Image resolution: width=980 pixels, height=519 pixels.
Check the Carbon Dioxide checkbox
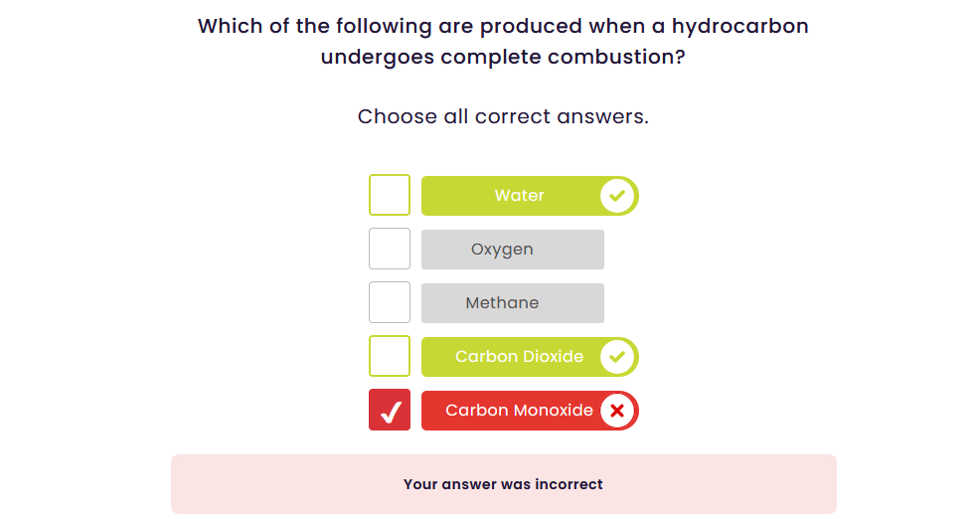tap(390, 356)
